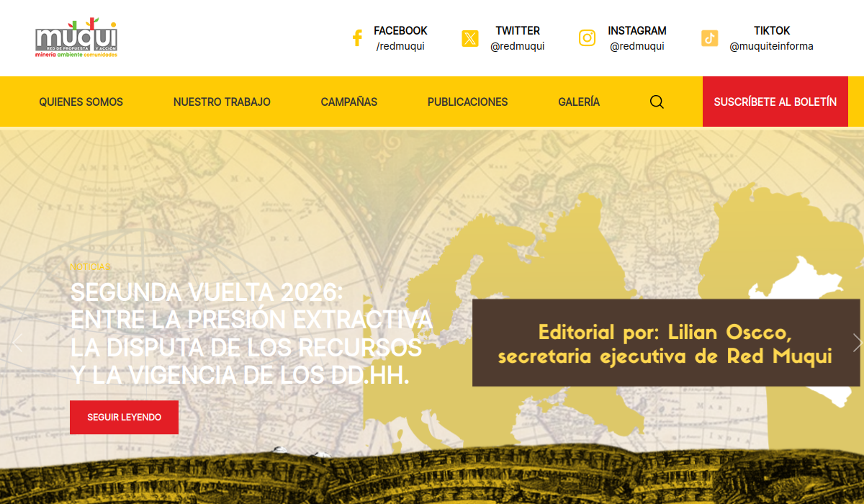Open the Instagram @redmuqui link
The image size is (864, 504).
coord(637,46)
